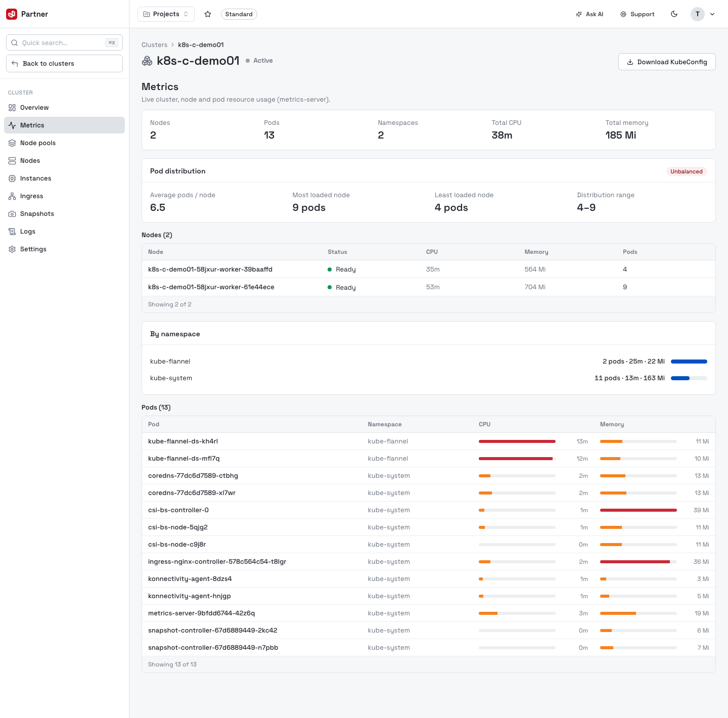Viewport: 728px width, 718px height.
Task: Open the Support link
Action: [x=638, y=14]
